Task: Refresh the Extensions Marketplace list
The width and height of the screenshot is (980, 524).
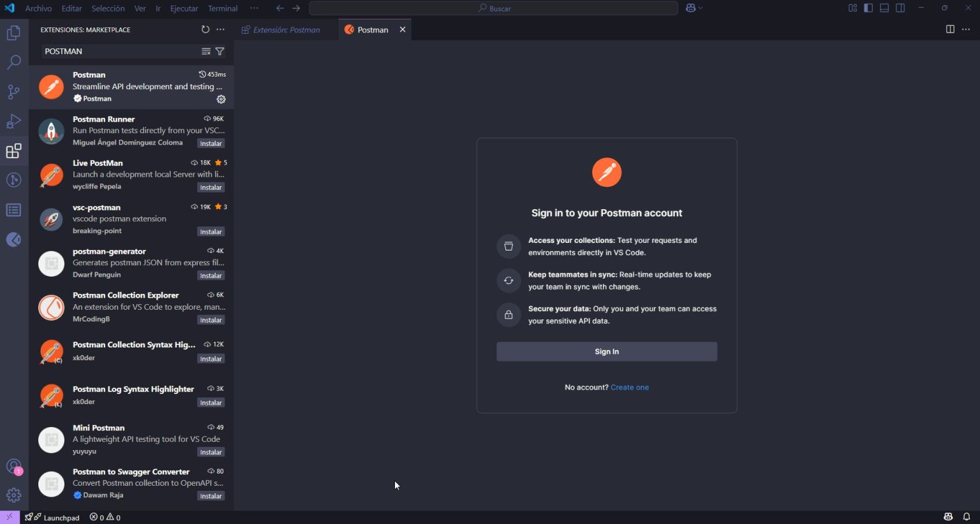Action: (205, 29)
